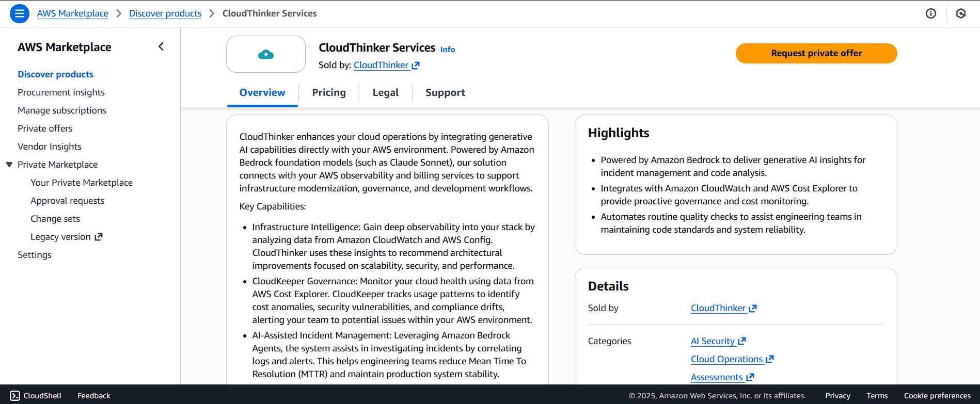
Task: Open the AI Security category link
Action: point(713,341)
